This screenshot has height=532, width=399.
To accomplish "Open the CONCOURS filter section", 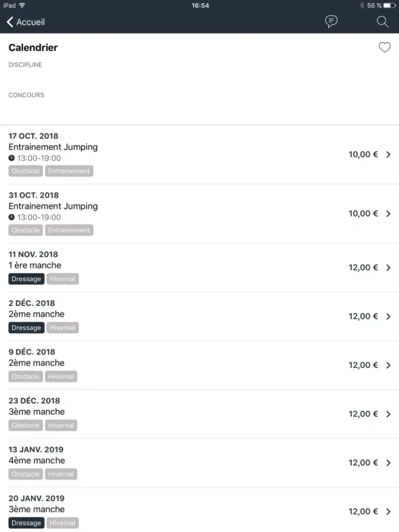I will [27, 95].
